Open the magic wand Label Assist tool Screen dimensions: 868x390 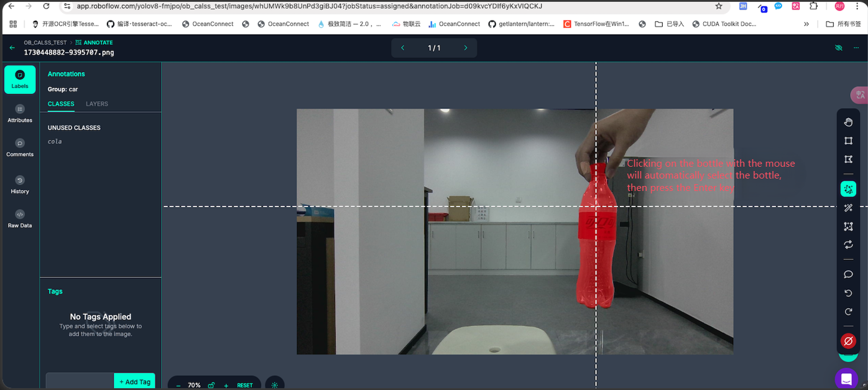848,208
